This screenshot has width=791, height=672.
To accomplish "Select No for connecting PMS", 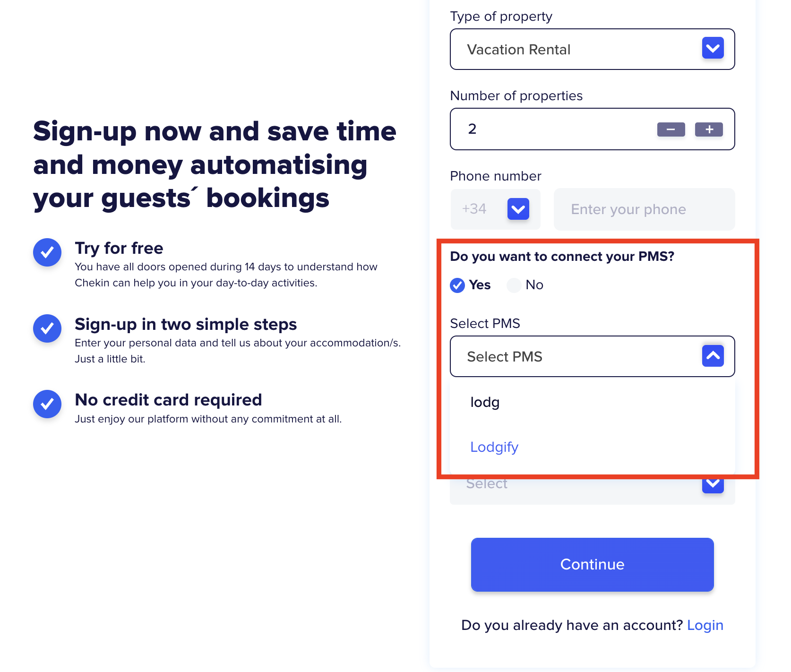I will tap(514, 285).
